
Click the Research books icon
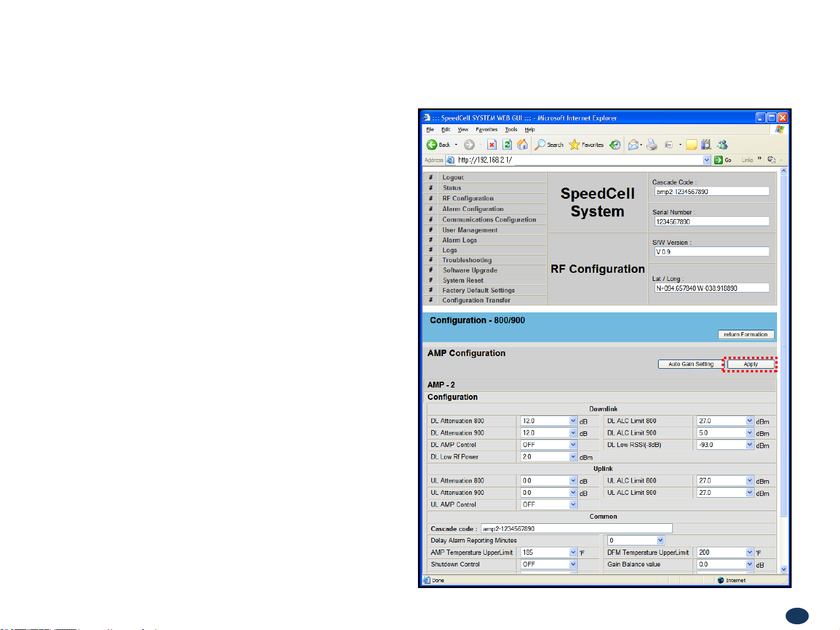coord(706,145)
